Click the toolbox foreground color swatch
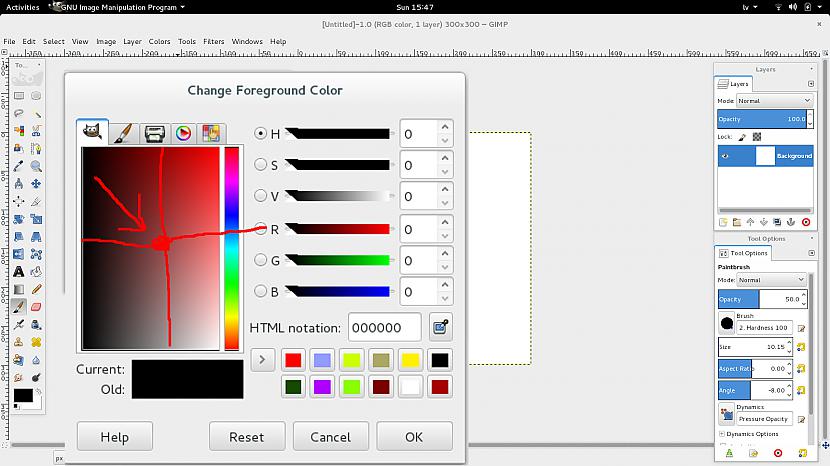This screenshot has width=830, height=466. coord(23,395)
